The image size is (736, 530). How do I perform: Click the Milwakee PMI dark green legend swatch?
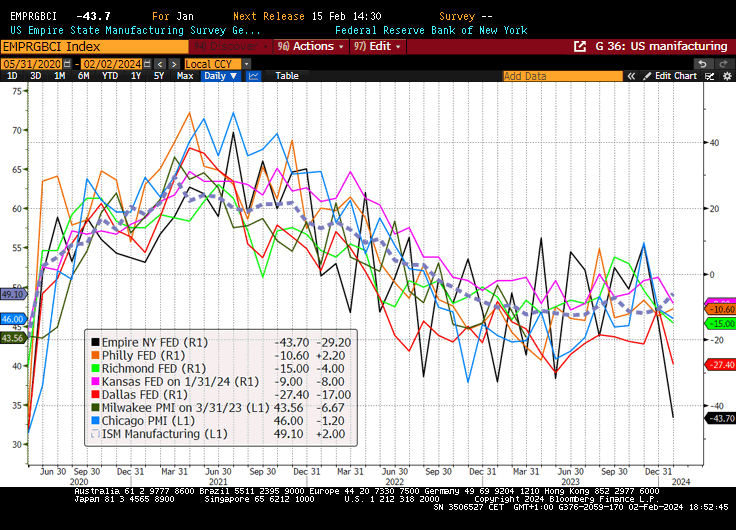click(x=95, y=407)
